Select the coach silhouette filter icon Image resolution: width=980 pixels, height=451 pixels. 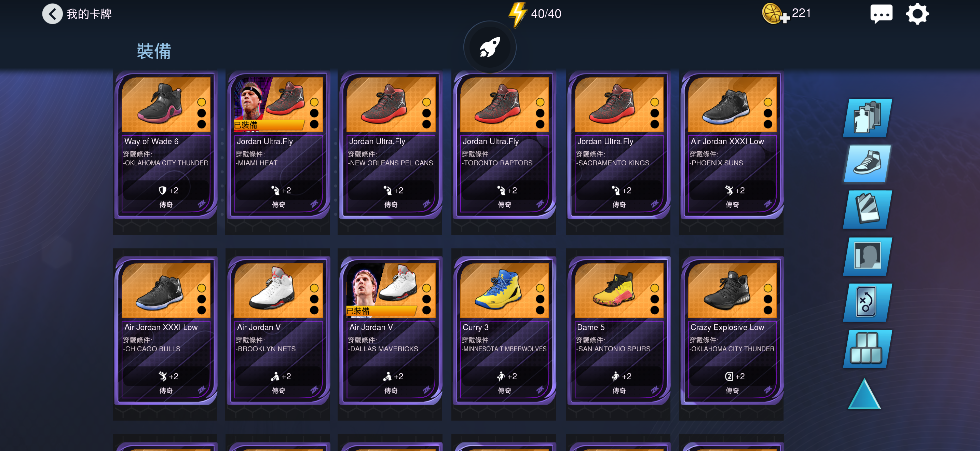tap(867, 256)
